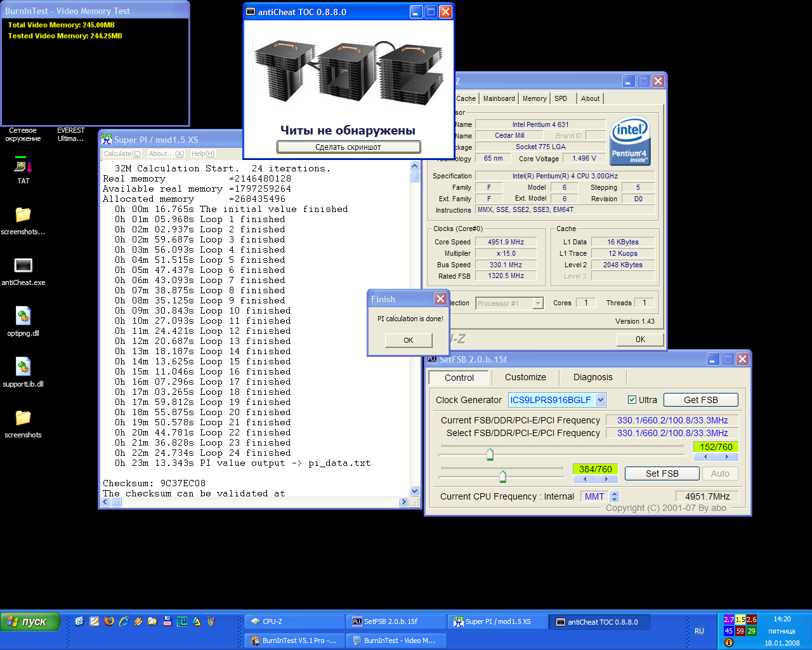Click the Intel Pentium 4 logo in CPU-Z
The image size is (812, 650).
click(x=630, y=141)
